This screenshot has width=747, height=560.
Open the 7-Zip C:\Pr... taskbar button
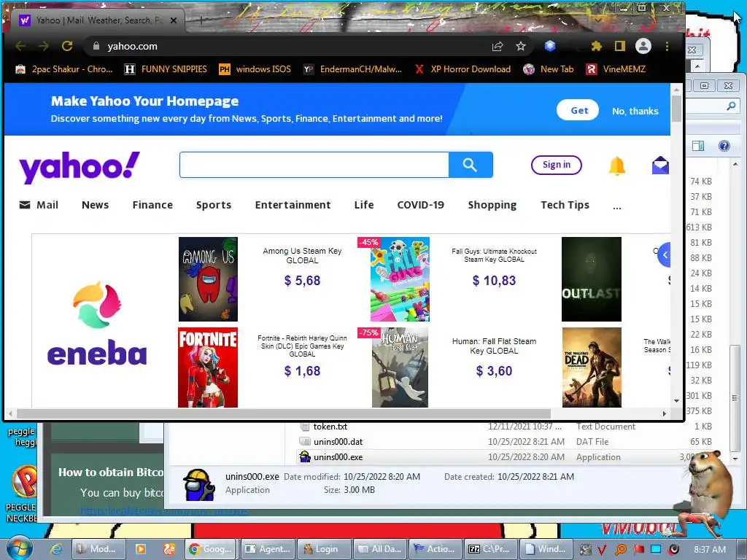[489, 549]
